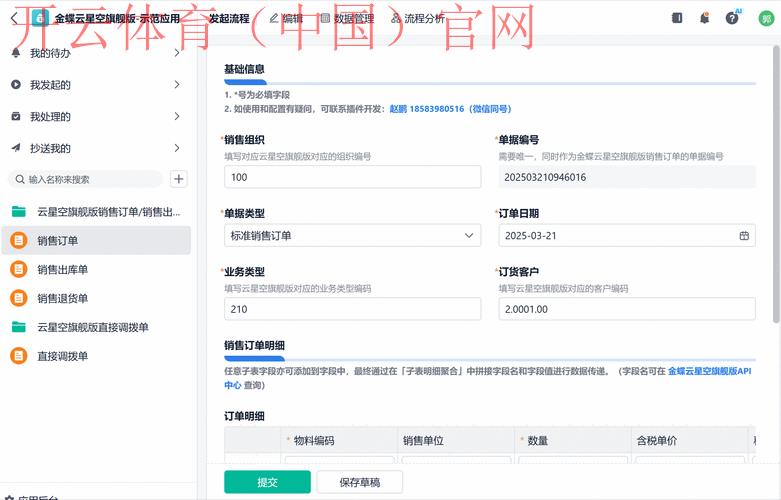Image resolution: width=781 pixels, height=500 pixels.
Task: Expand the 我处理的 chevron
Action: click(177, 117)
